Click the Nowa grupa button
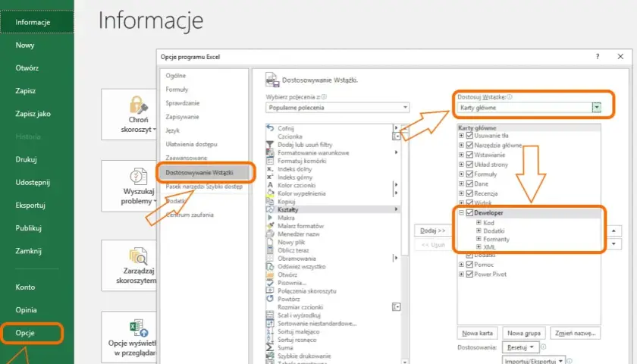The height and width of the screenshot is (364, 637). coord(524,333)
